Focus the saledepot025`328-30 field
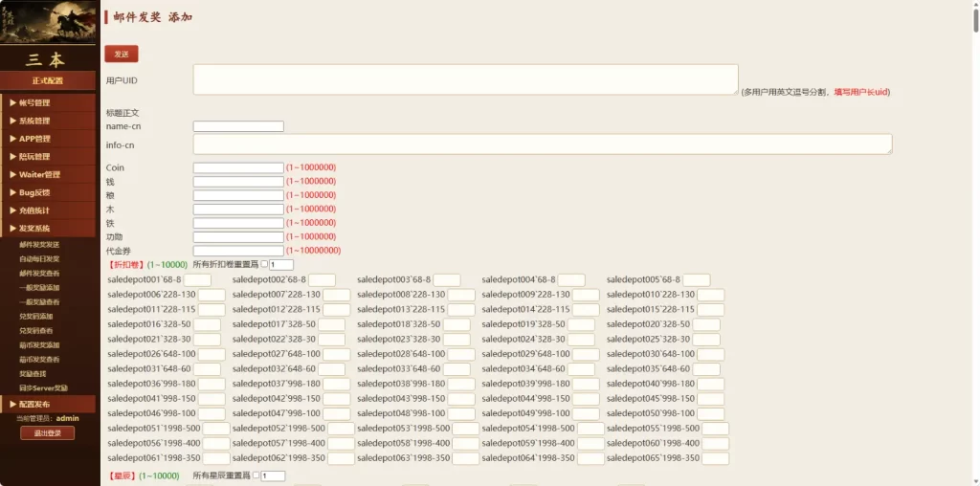The image size is (980, 486). point(706,340)
